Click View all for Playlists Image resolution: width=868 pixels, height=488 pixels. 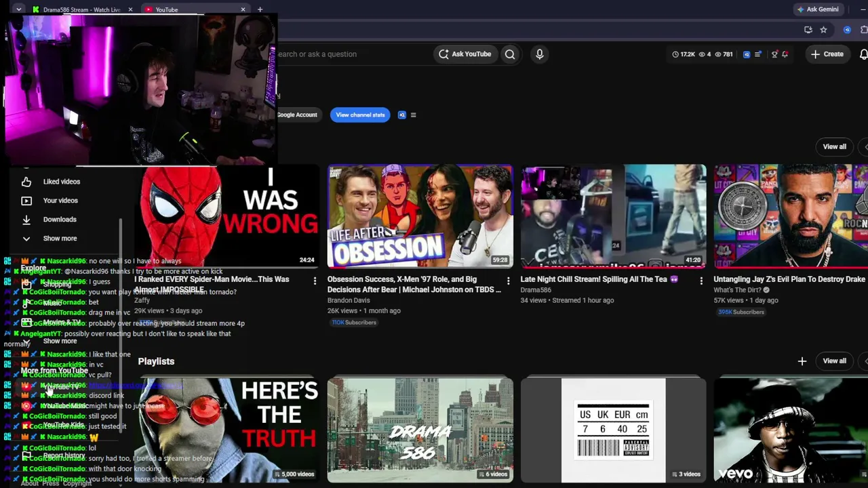click(x=834, y=361)
